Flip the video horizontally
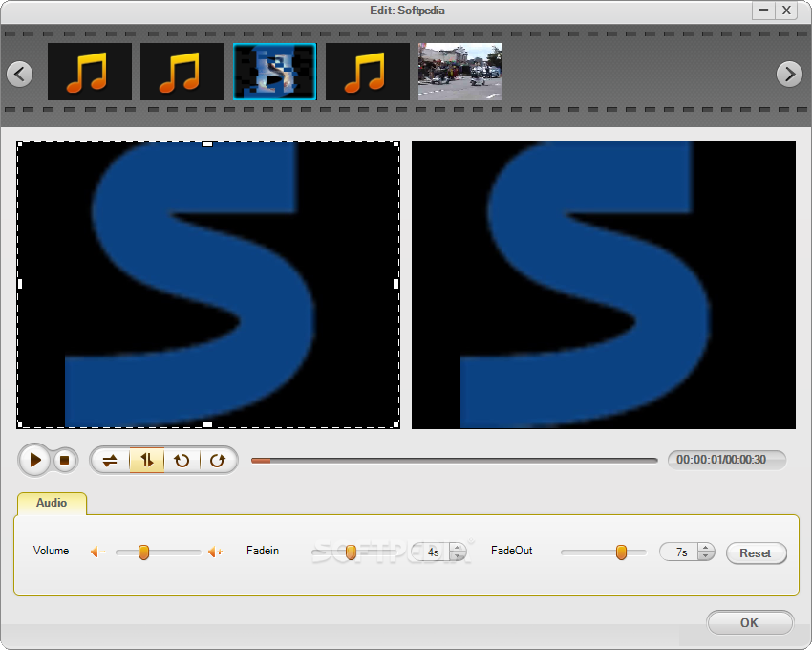 tap(110, 461)
